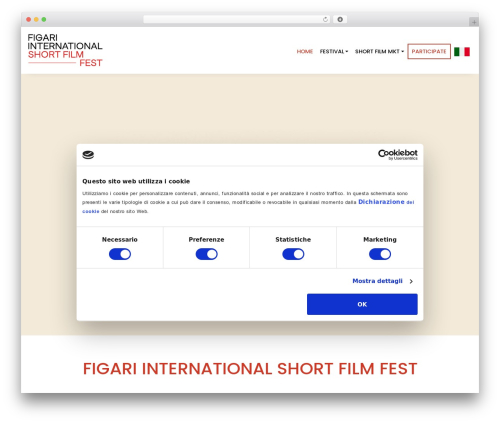Click the browser download icon beside the address bar
The height and width of the screenshot is (423, 500).
[340, 20]
